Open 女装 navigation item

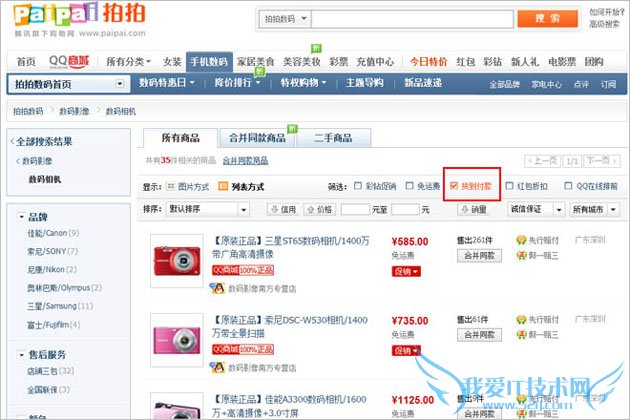172,62
